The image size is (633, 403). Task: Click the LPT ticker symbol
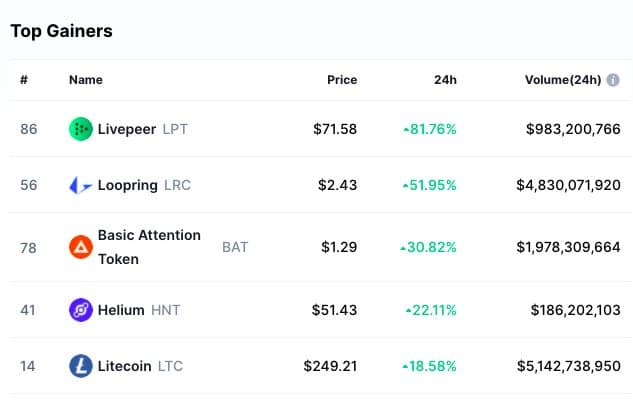(x=175, y=129)
